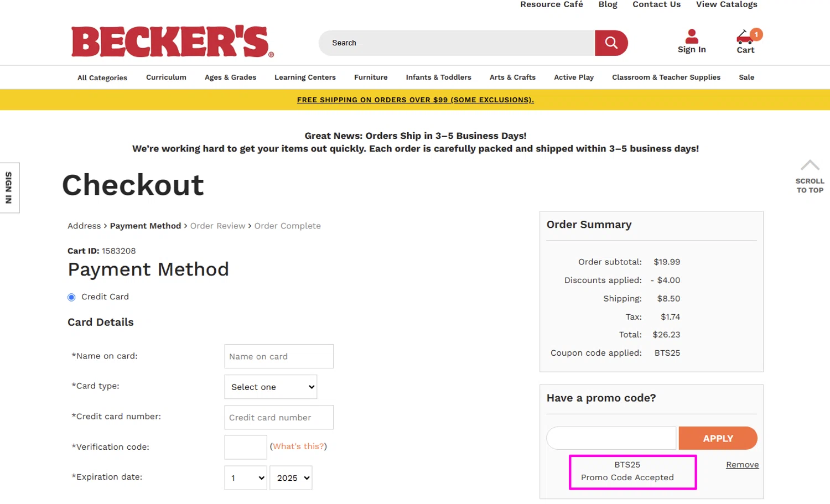Viewport: 830px width, 504px height.
Task: Focus the Credit card number field
Action: click(279, 417)
